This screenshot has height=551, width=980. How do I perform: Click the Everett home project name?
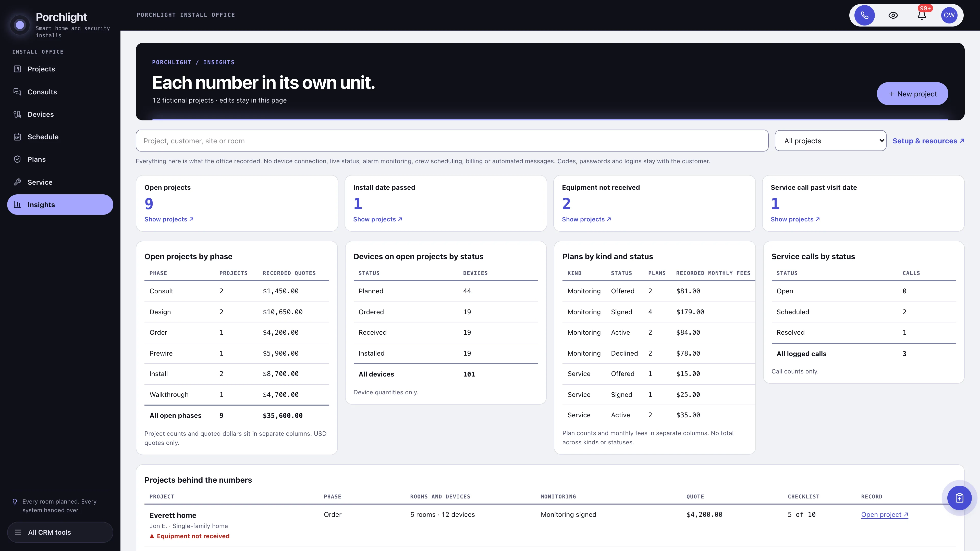coord(173,515)
